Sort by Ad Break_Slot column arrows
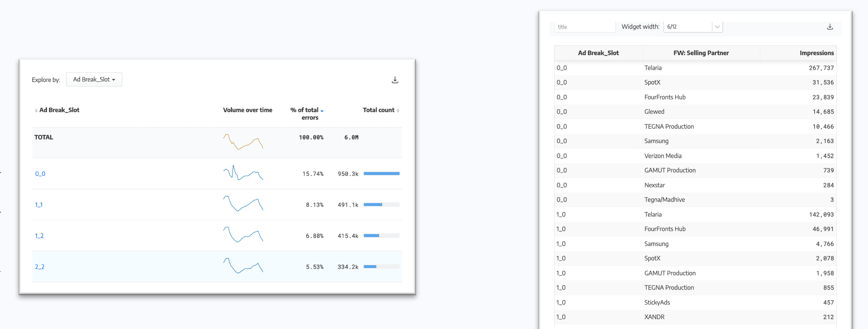Screen dimensions: 868x329 tap(36, 110)
